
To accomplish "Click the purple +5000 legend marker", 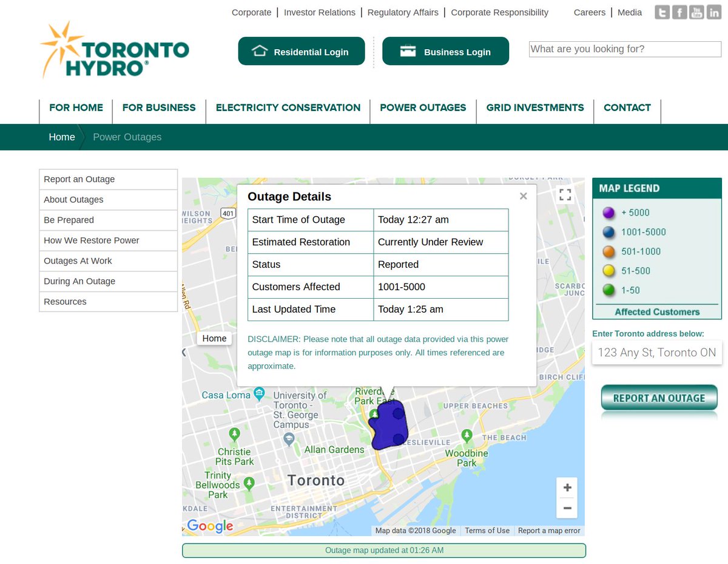I will click(608, 213).
